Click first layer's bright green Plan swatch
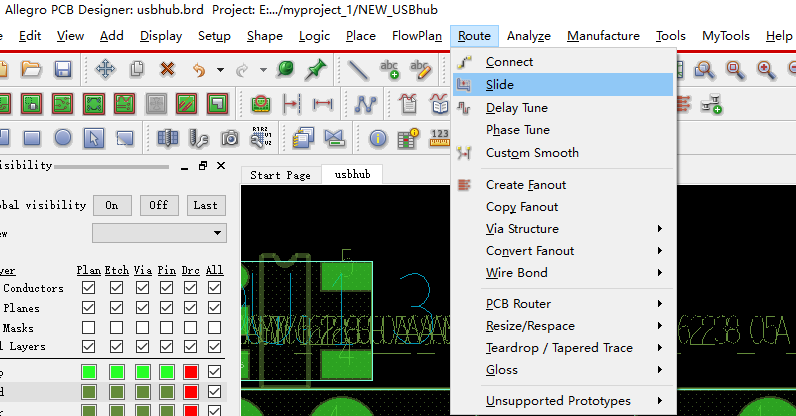 pos(89,372)
